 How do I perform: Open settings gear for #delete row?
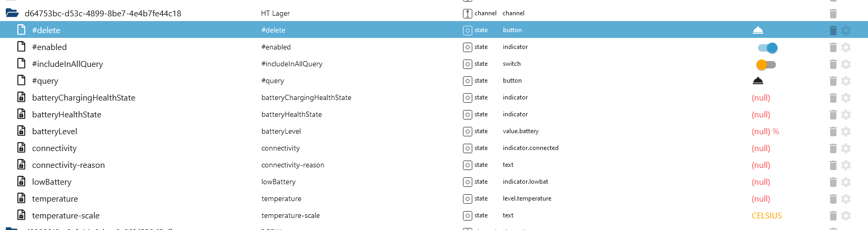846,31
